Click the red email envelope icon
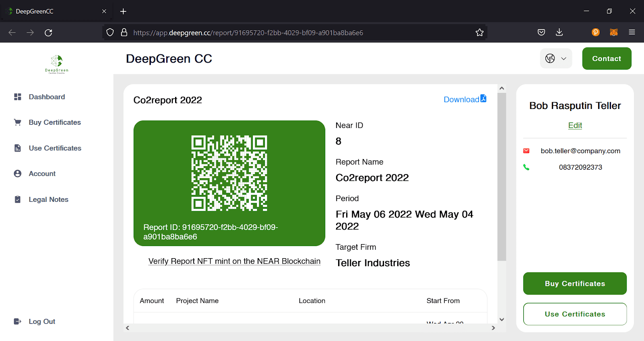The width and height of the screenshot is (644, 341). coord(526,151)
